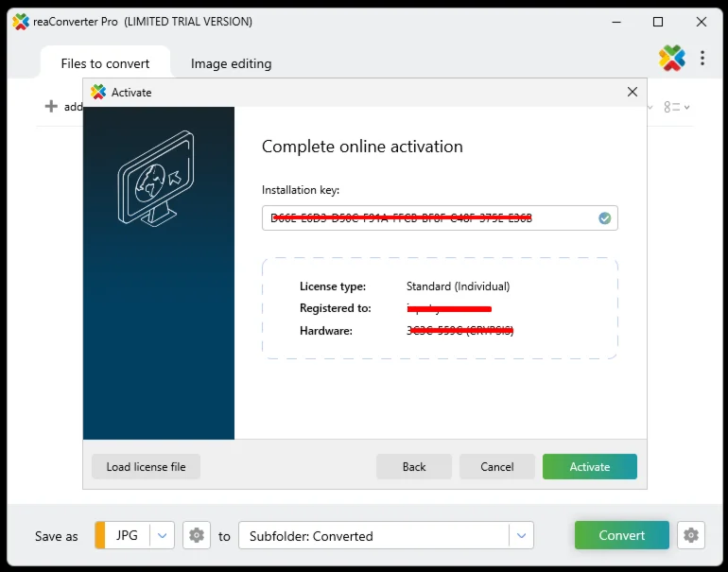The height and width of the screenshot is (572, 728).
Task: Click the green Activate button
Action: pyautogui.click(x=590, y=467)
